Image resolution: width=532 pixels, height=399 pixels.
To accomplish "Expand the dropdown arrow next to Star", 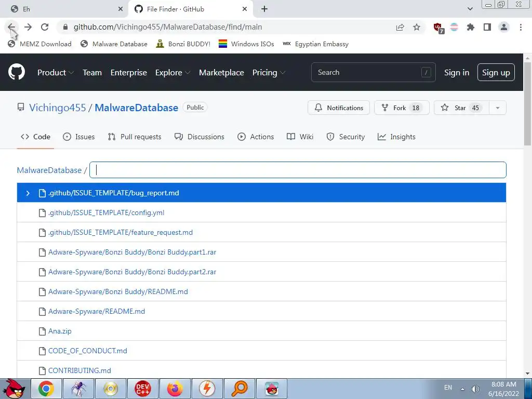I will (498, 108).
